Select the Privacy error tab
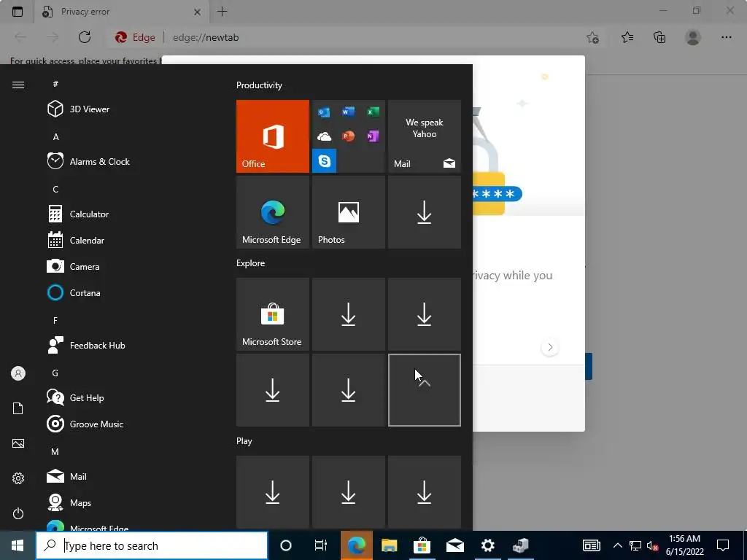This screenshot has width=747, height=560. [x=122, y=12]
